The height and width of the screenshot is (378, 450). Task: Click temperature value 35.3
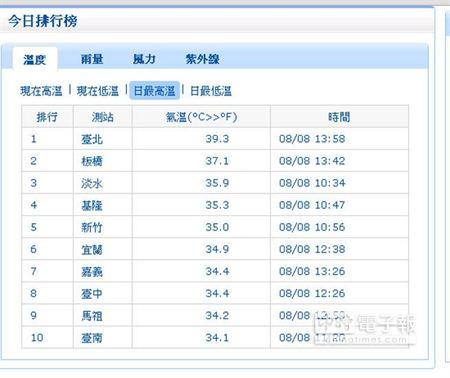point(217,205)
